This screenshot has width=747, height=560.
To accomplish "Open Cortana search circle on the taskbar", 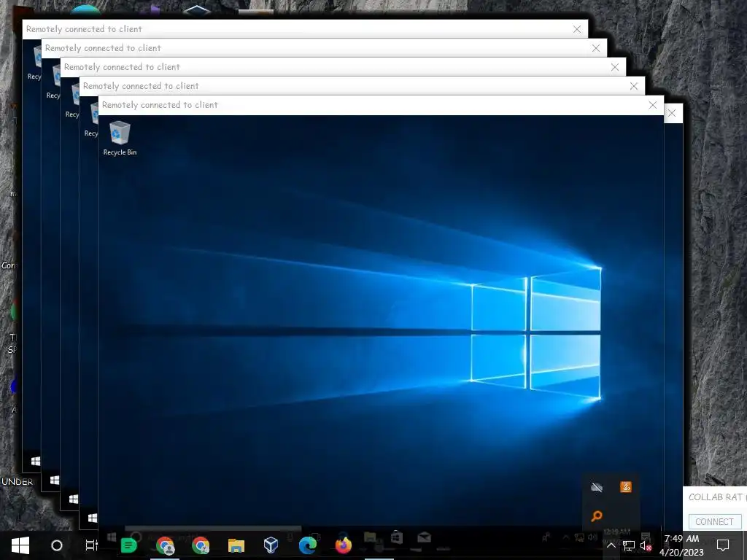I will click(x=56, y=545).
